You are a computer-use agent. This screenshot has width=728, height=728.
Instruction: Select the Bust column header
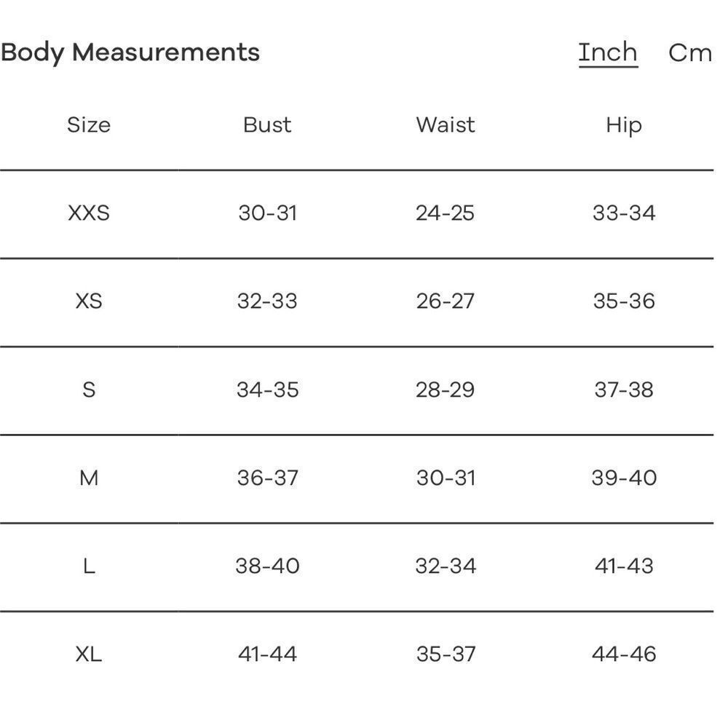pyautogui.click(x=267, y=125)
